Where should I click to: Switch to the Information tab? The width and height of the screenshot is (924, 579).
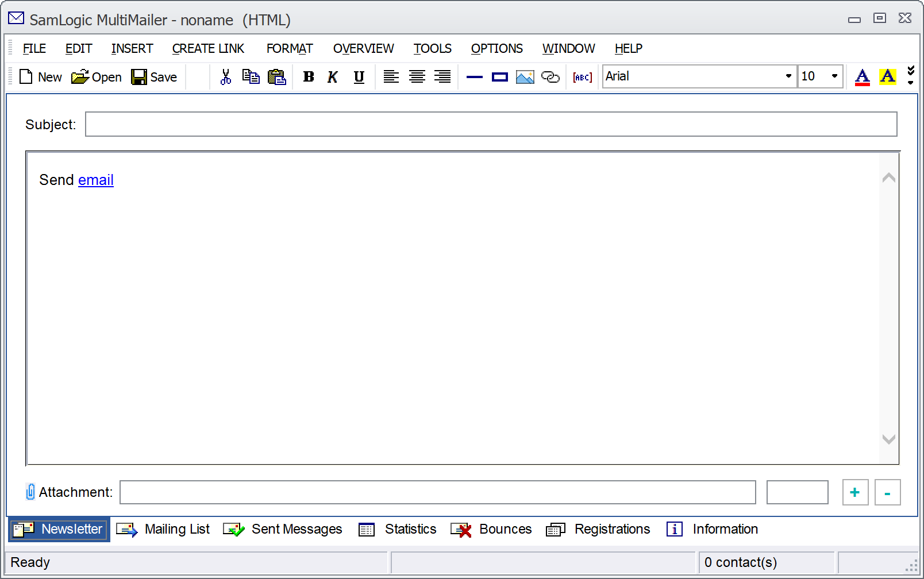click(x=712, y=529)
